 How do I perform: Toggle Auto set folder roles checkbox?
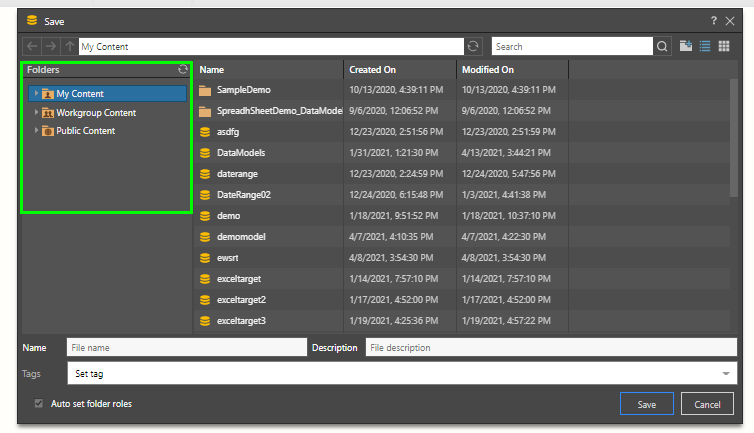click(x=39, y=404)
